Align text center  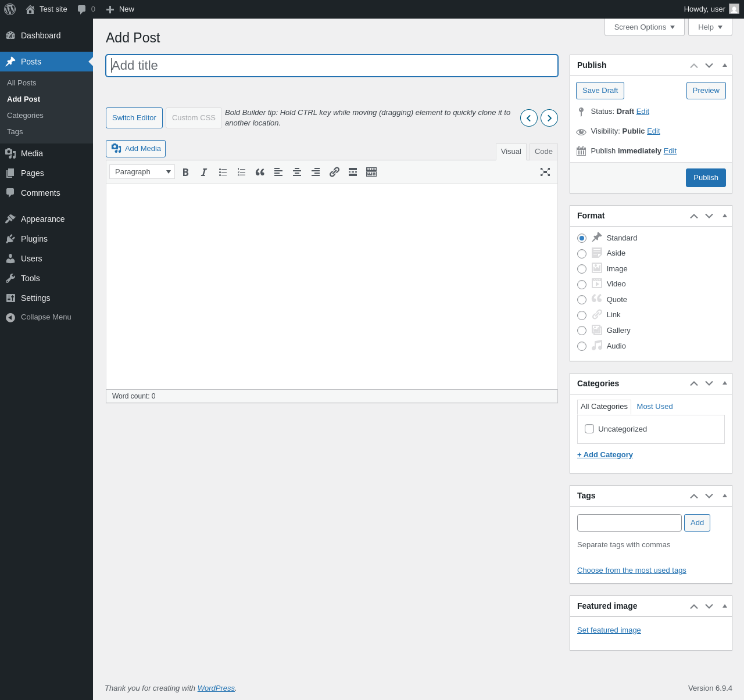pyautogui.click(x=297, y=172)
